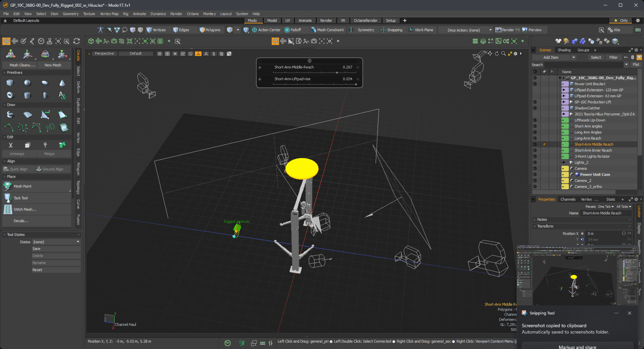Open the Add Item dropdown arrow
This screenshot has height=349, width=644.
pyautogui.click(x=574, y=58)
